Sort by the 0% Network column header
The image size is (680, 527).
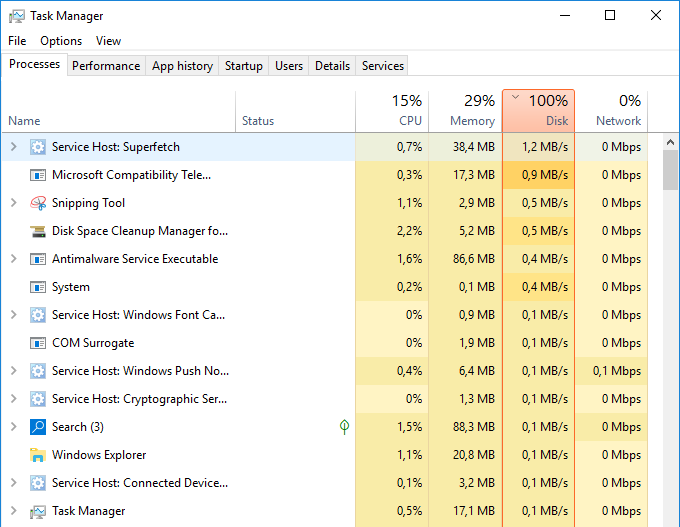[x=611, y=111]
